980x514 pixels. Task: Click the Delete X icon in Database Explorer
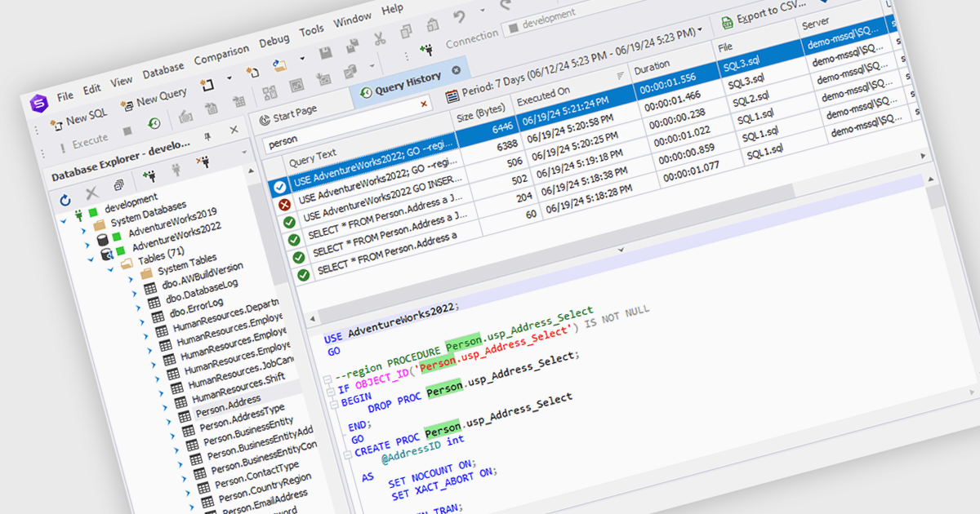pos(91,193)
